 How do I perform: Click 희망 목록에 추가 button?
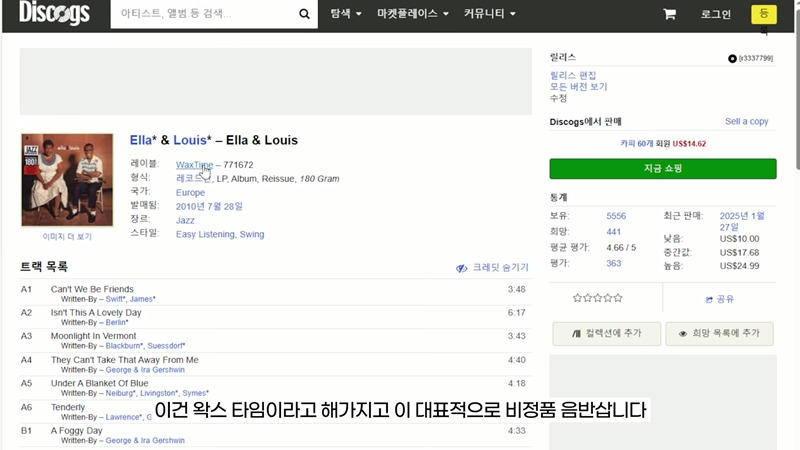pos(719,334)
